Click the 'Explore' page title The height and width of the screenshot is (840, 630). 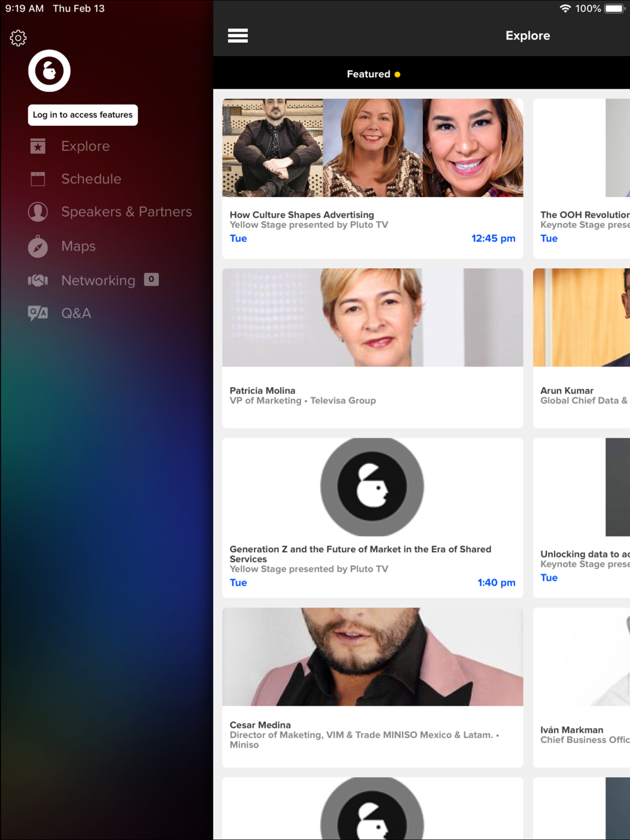(528, 36)
